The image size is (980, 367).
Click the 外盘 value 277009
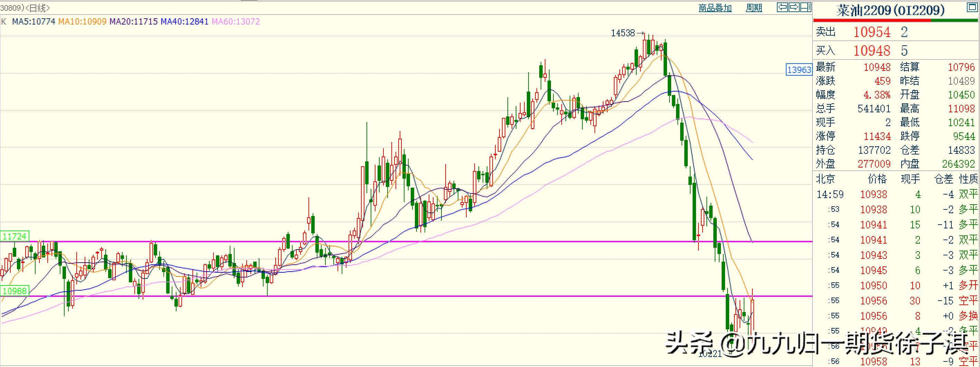(874, 164)
